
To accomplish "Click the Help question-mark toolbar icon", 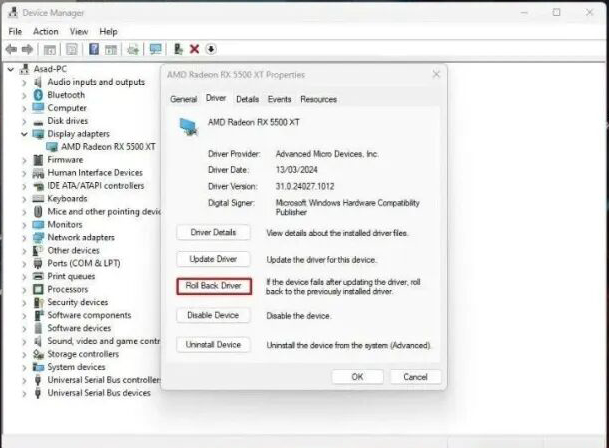I will click(94, 49).
